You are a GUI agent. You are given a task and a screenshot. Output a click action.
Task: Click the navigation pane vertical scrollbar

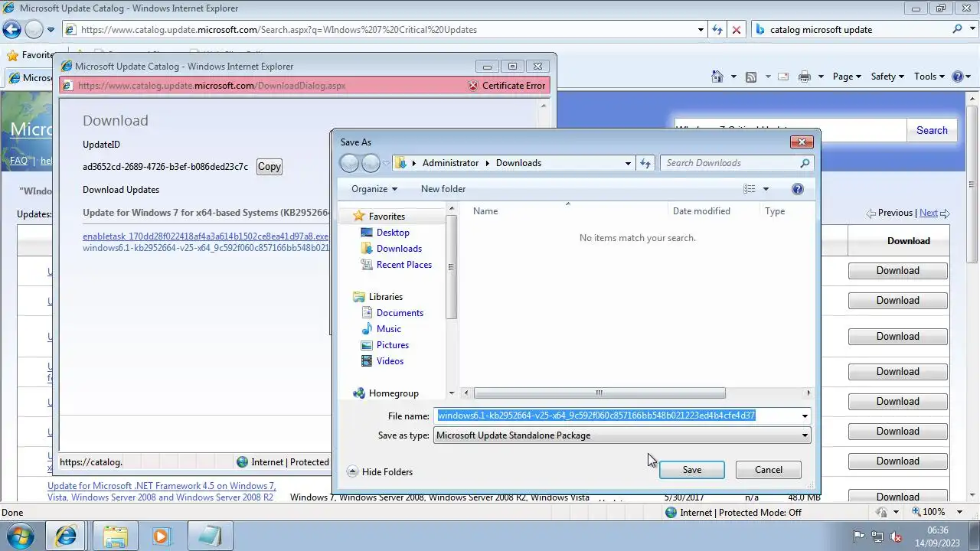click(451, 266)
